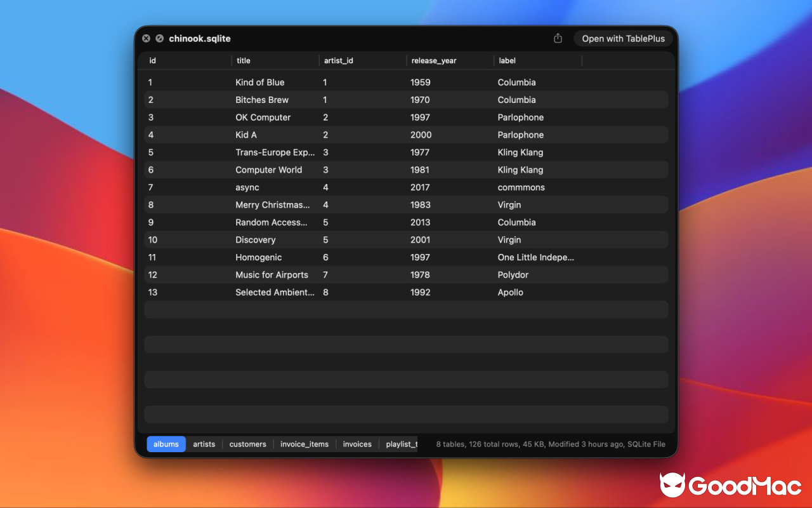Image resolution: width=812 pixels, height=508 pixels.
Task: Sort by the id column header
Action: [x=152, y=60]
